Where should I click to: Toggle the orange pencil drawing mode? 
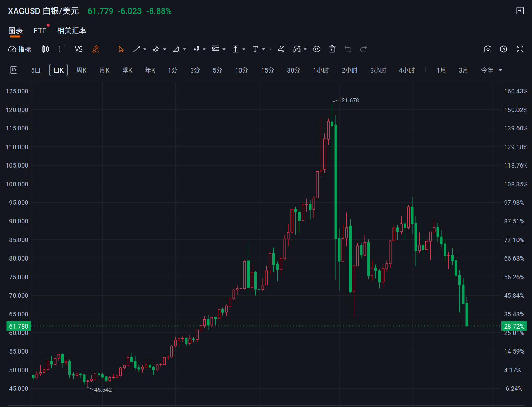[x=96, y=49]
